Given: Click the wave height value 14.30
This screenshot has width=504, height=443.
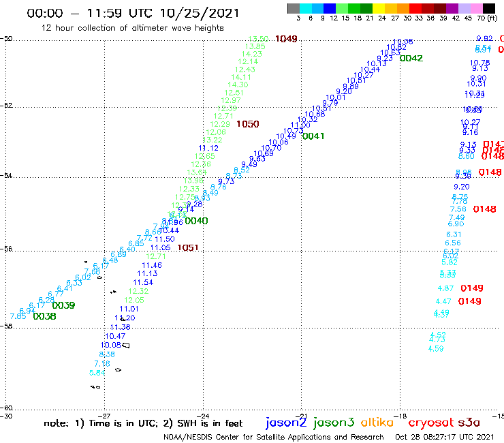Looking at the screenshot, I should [238, 85].
